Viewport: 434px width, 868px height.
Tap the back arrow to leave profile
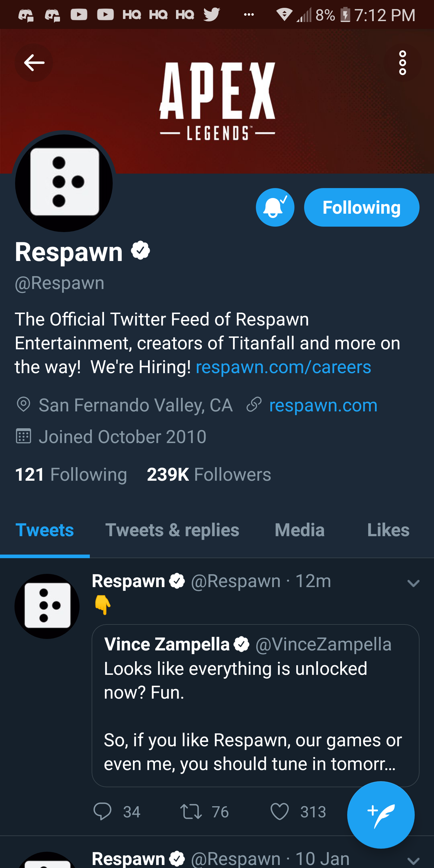pyautogui.click(x=33, y=63)
